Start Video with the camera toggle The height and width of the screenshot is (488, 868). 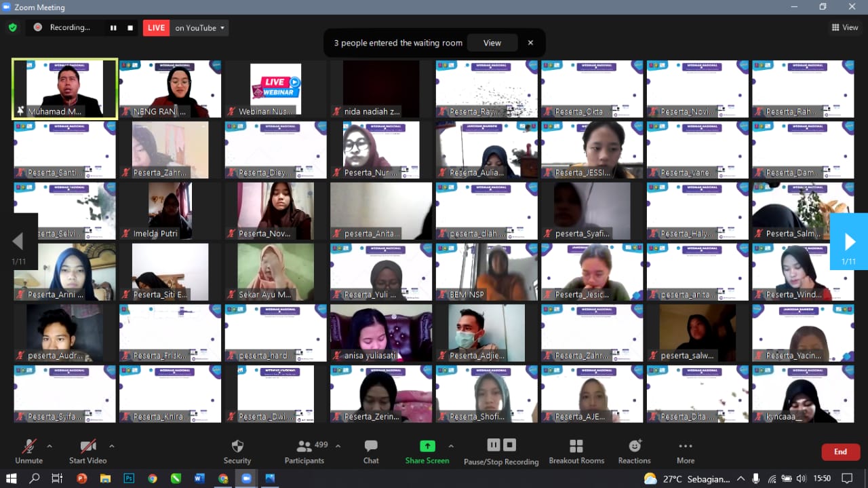87,451
